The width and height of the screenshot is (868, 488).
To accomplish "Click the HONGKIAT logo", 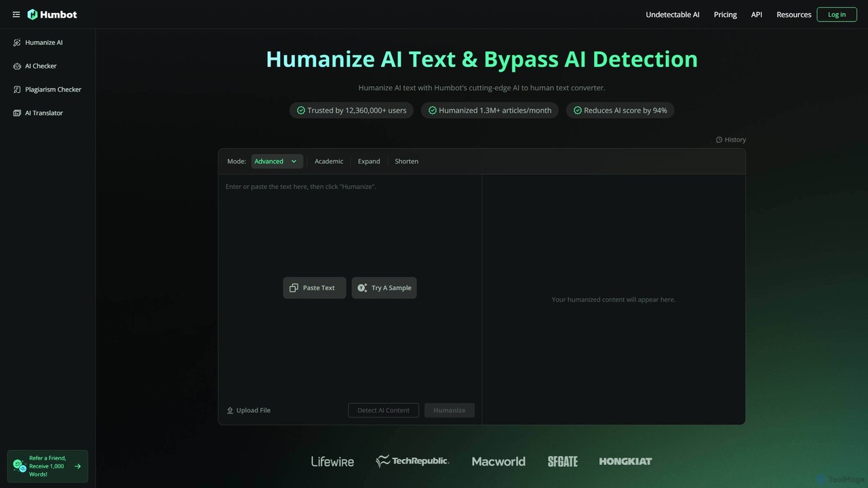I will (625, 461).
